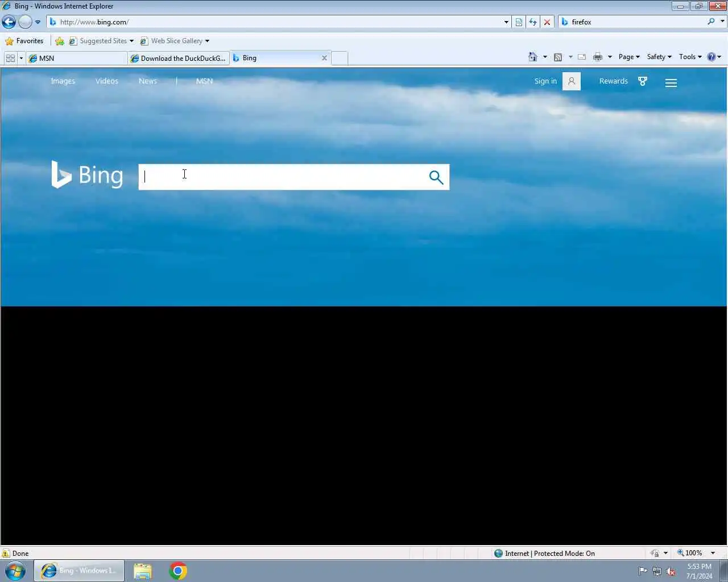
Task: Click the status bar warning icon
Action: click(6, 553)
